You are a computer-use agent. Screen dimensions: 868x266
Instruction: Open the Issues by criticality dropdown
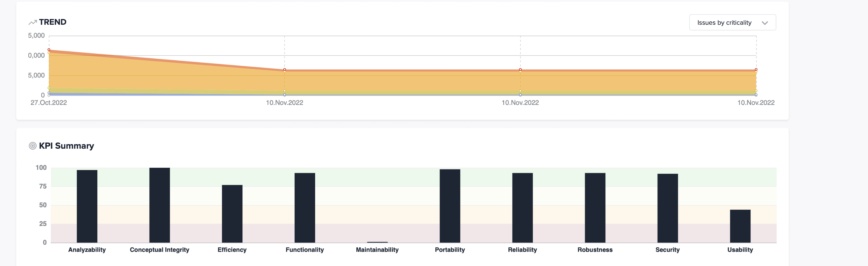point(732,22)
